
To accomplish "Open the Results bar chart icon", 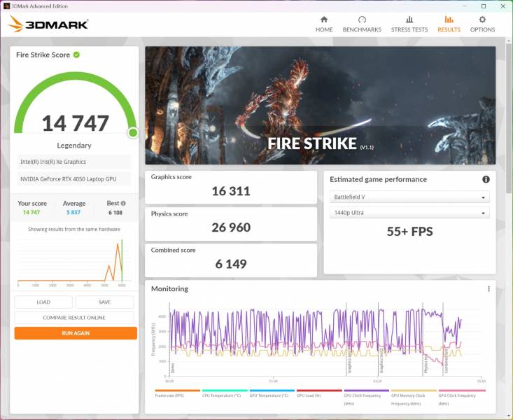I will pyautogui.click(x=449, y=20).
